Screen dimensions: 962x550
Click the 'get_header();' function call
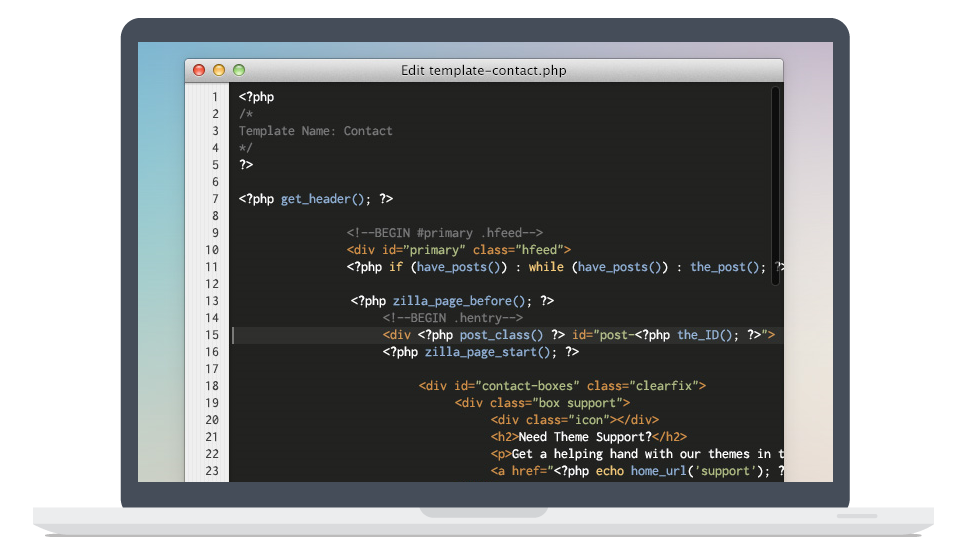coord(326,199)
